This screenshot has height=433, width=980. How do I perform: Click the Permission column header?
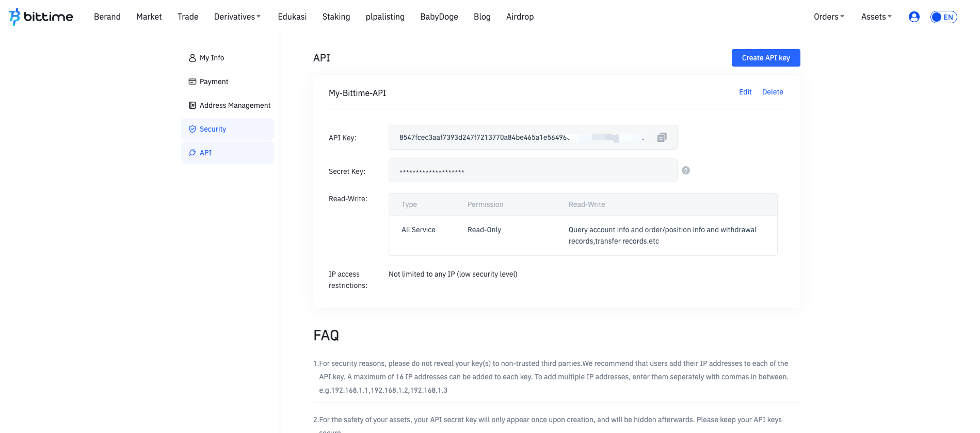pyautogui.click(x=485, y=204)
